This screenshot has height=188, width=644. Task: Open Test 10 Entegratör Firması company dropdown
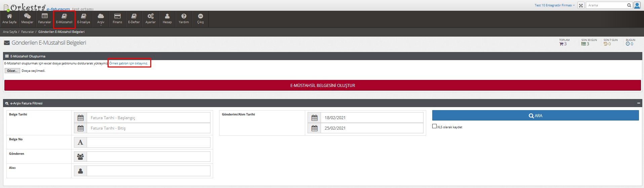click(x=555, y=5)
